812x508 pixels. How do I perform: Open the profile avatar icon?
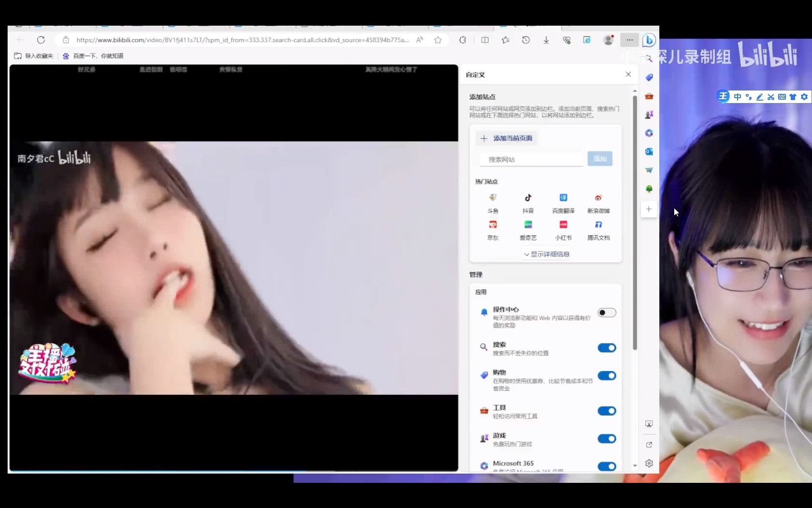coord(609,40)
